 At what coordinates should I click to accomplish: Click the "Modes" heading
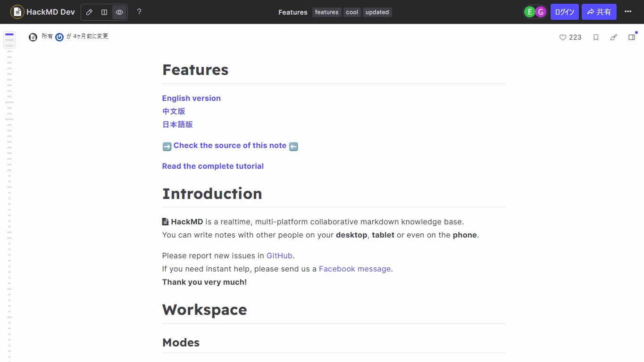tap(181, 343)
